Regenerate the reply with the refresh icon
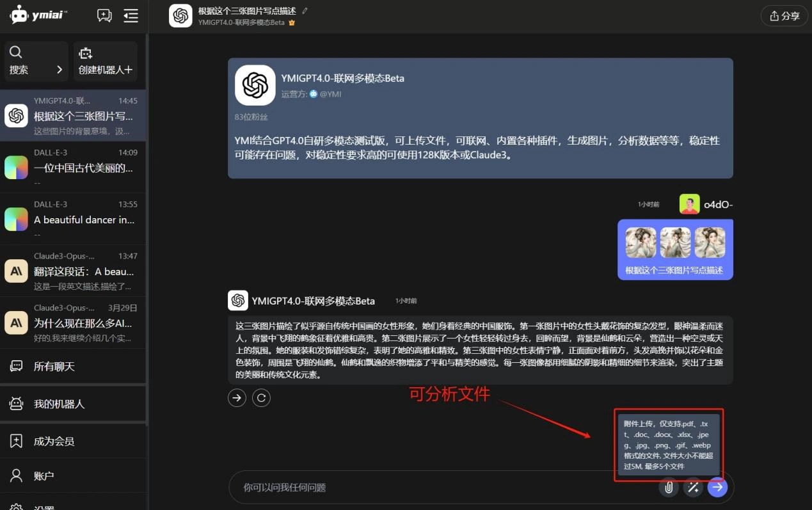The height and width of the screenshot is (510, 812). [x=261, y=398]
